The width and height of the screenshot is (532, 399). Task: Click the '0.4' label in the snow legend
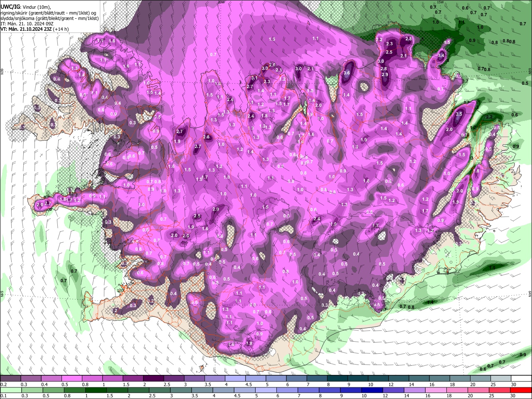(44, 384)
